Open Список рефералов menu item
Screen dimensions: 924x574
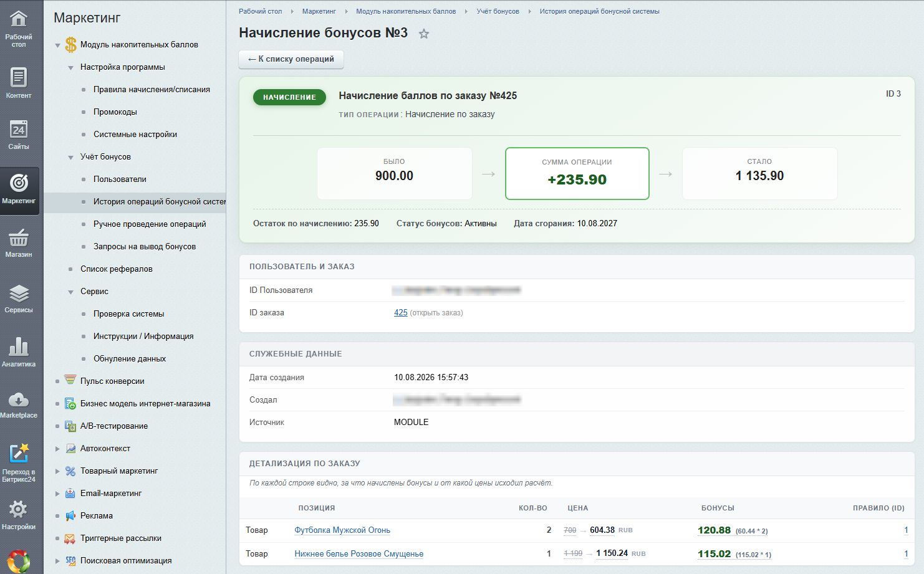coord(117,269)
